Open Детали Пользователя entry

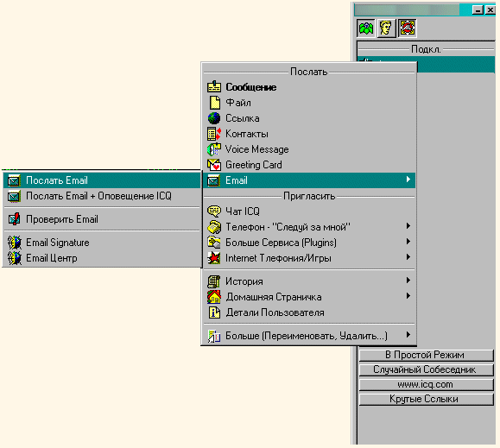click(x=309, y=312)
